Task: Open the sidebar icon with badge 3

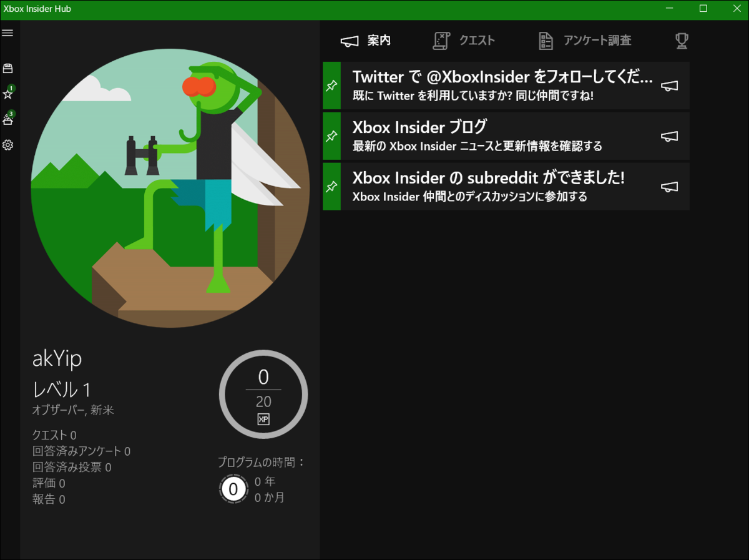Action: tap(8, 119)
